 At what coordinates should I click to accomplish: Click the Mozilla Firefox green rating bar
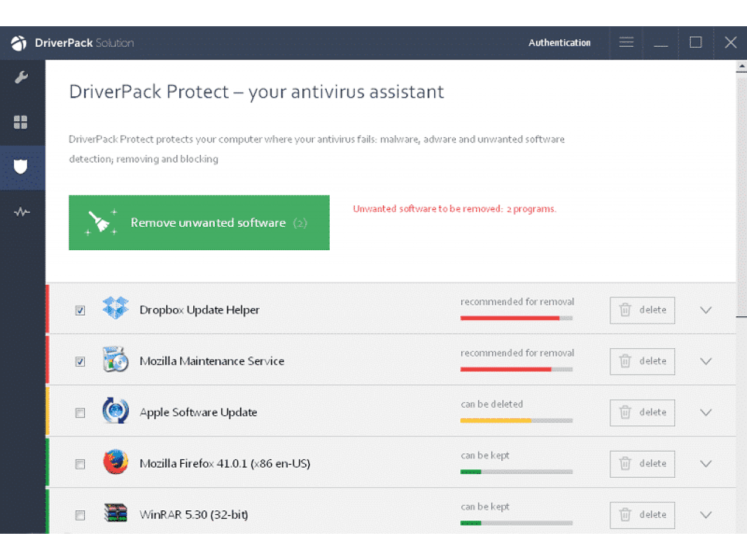tap(516, 472)
